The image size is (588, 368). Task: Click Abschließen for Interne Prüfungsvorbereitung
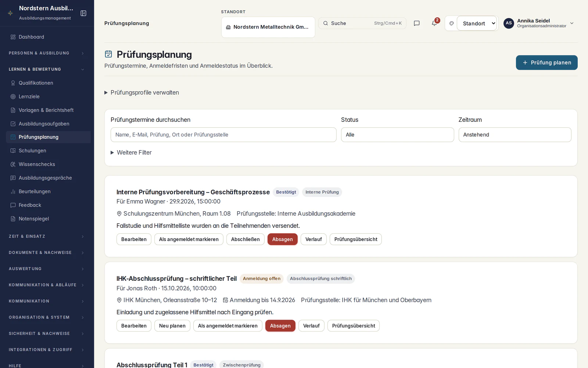point(245,239)
